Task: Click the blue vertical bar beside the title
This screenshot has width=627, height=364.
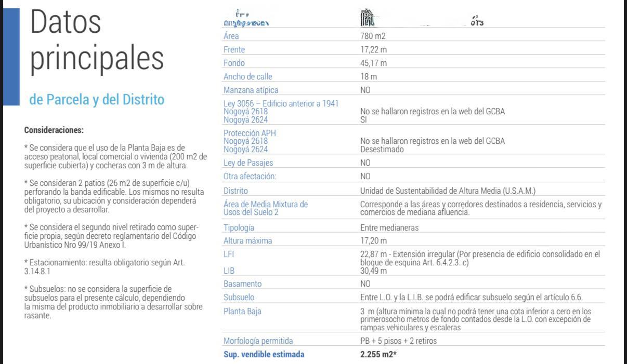Action: [x=11, y=56]
